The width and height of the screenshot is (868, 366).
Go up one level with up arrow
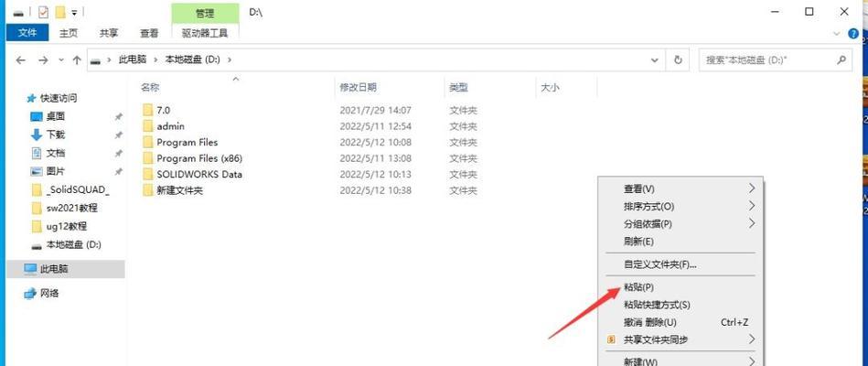77,60
